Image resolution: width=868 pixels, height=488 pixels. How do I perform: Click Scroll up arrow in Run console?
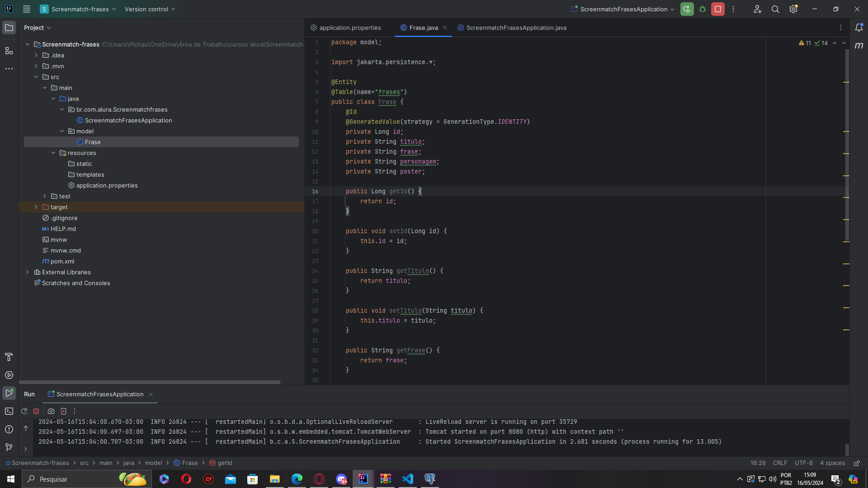pyautogui.click(x=26, y=428)
